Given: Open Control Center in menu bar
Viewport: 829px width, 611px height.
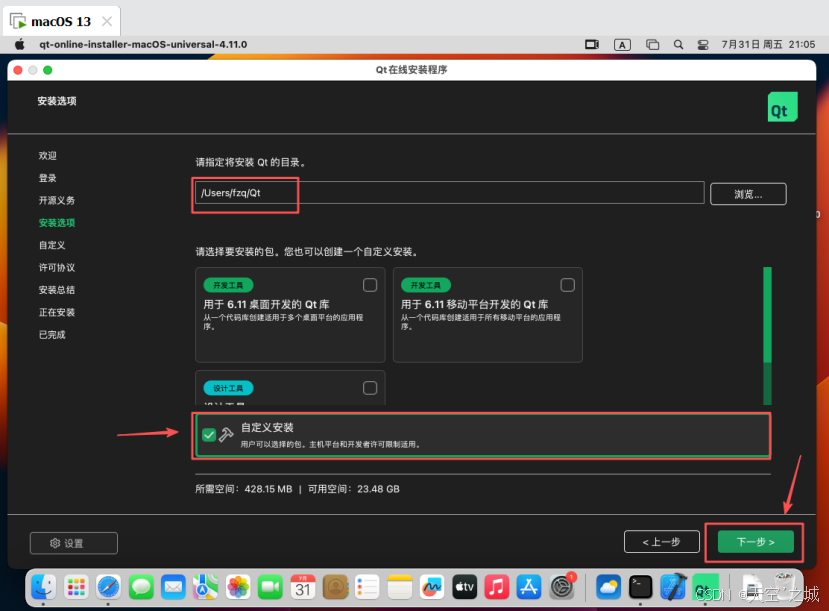Looking at the screenshot, I should click(x=703, y=44).
